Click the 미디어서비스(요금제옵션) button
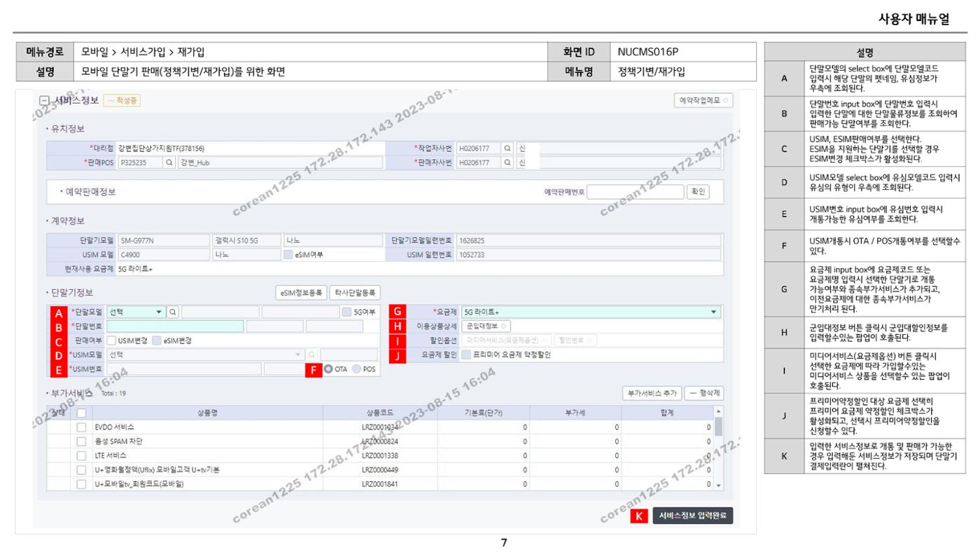 (506, 340)
